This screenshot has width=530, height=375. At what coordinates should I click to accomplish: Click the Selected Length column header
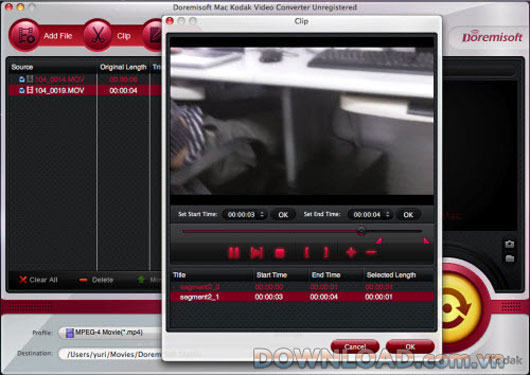[x=391, y=275]
